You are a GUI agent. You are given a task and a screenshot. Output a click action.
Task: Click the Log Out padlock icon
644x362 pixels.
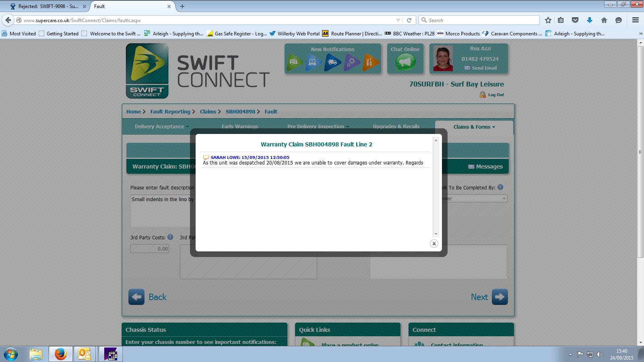(483, 95)
